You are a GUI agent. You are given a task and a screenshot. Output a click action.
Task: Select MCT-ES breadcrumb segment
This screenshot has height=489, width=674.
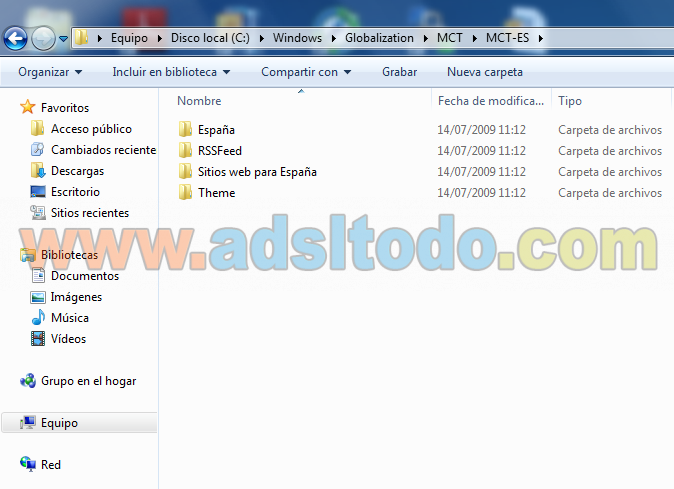(x=507, y=38)
